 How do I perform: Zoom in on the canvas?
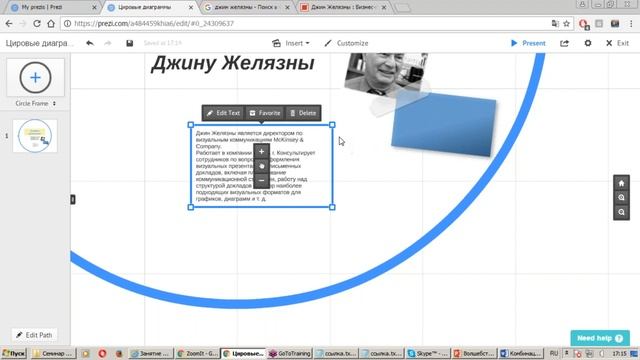621,198
